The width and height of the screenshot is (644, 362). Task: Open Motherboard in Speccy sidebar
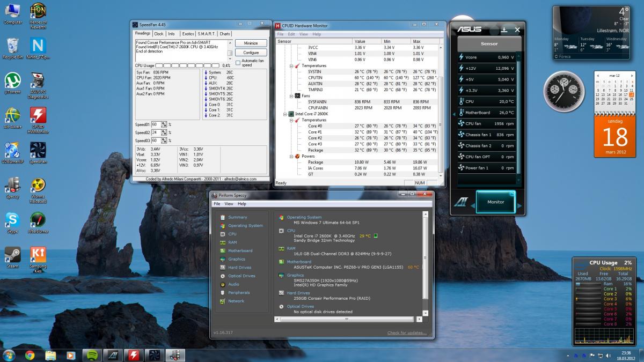[x=237, y=250]
